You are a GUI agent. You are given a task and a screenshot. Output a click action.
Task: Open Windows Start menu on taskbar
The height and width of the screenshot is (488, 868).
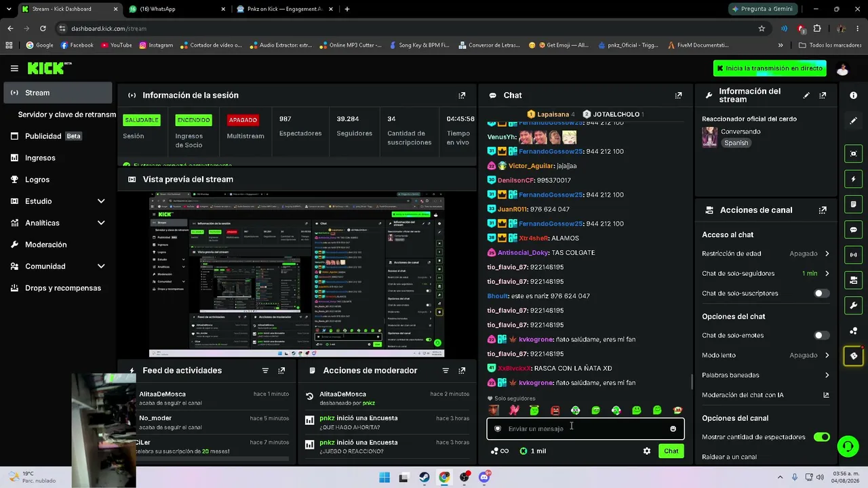(384, 477)
